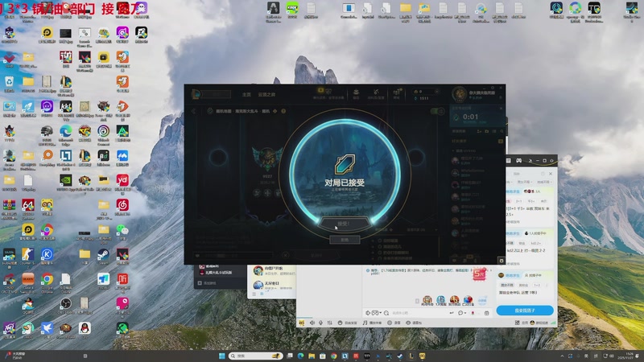This screenshot has width=644, height=362.
Task: Close the queue timer panel showing 0:01
Action: click(501, 109)
